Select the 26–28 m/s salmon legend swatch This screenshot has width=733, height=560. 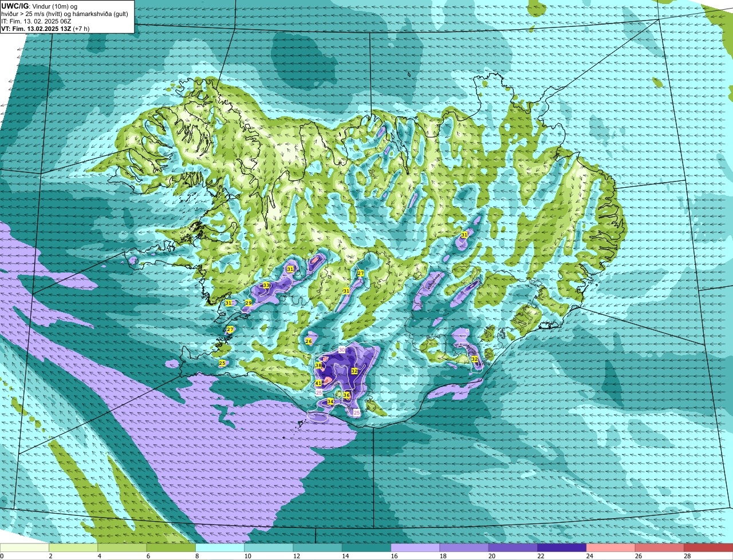click(x=660, y=548)
